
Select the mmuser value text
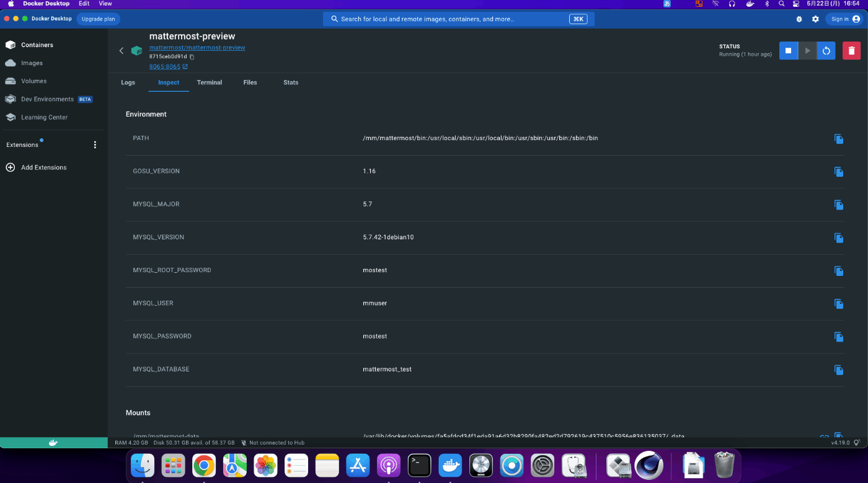pos(375,303)
